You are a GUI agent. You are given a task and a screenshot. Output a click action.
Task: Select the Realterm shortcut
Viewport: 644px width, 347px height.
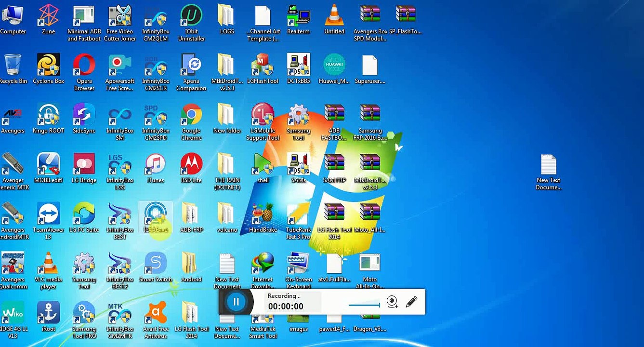[299, 19]
